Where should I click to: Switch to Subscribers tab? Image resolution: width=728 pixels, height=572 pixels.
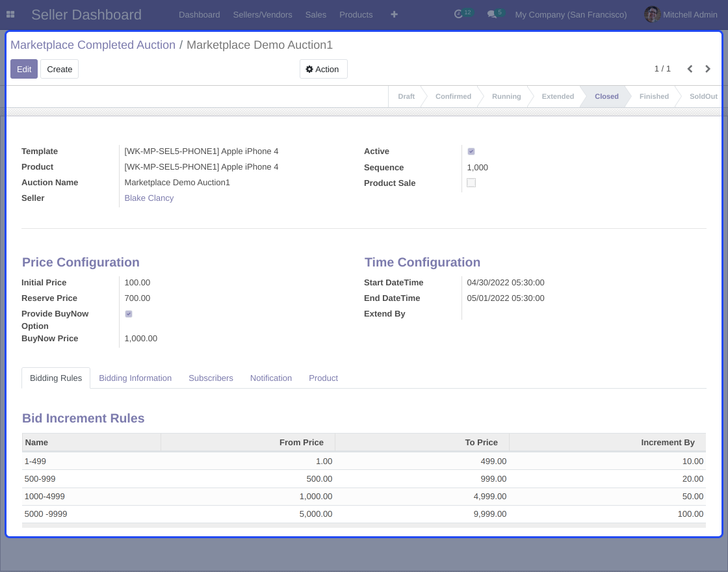coord(211,378)
